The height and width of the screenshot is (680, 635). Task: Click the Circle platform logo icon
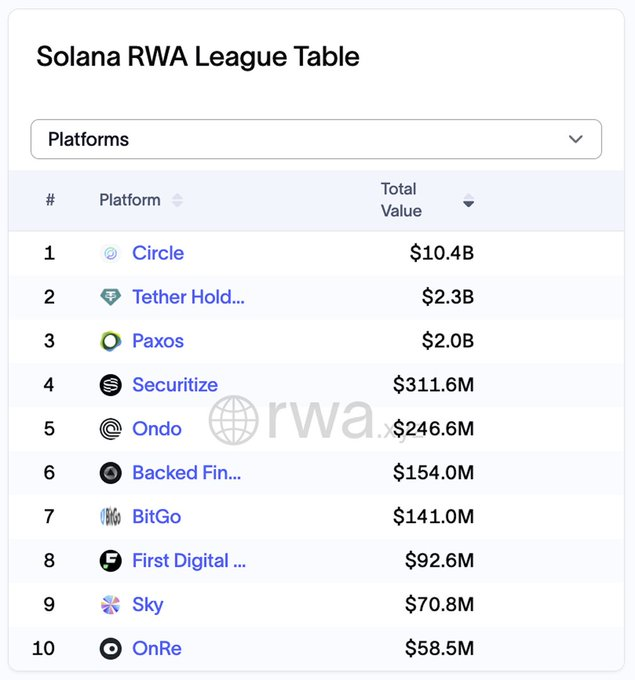click(x=110, y=254)
